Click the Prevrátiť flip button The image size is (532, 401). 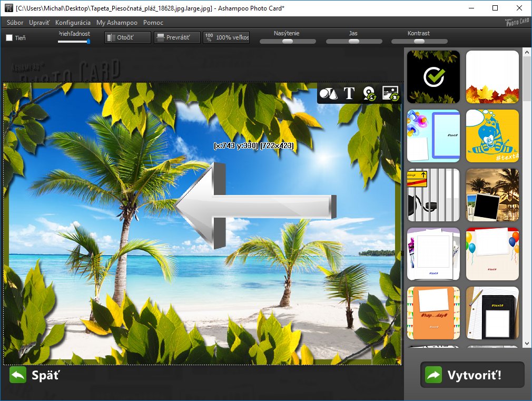tap(177, 38)
